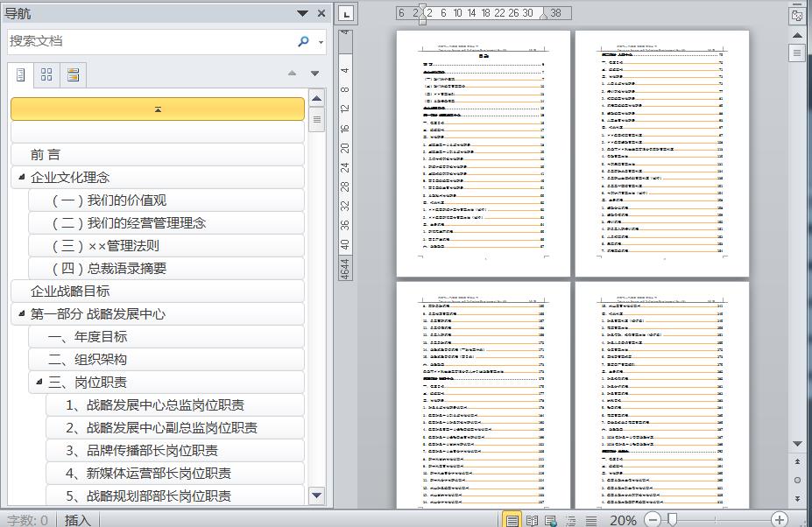812x527 pixels.
Task: Switch to Draft view
Action: 591,520
